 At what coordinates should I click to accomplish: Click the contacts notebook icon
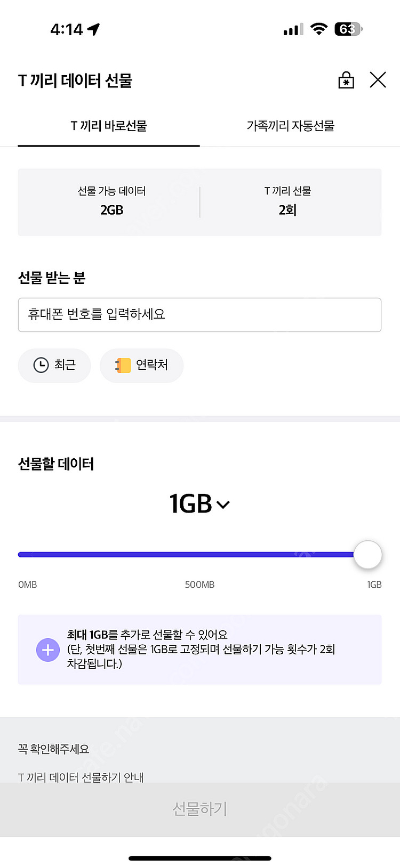[x=123, y=365]
